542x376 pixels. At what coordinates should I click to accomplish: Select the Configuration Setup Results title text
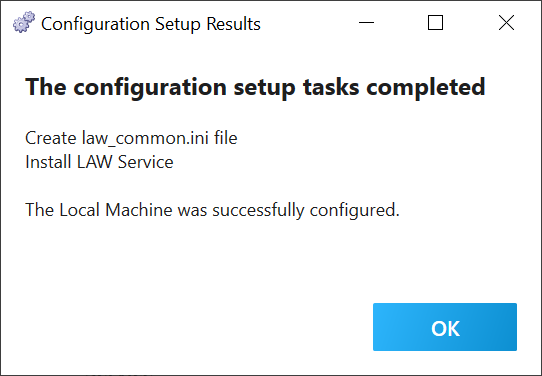151,24
